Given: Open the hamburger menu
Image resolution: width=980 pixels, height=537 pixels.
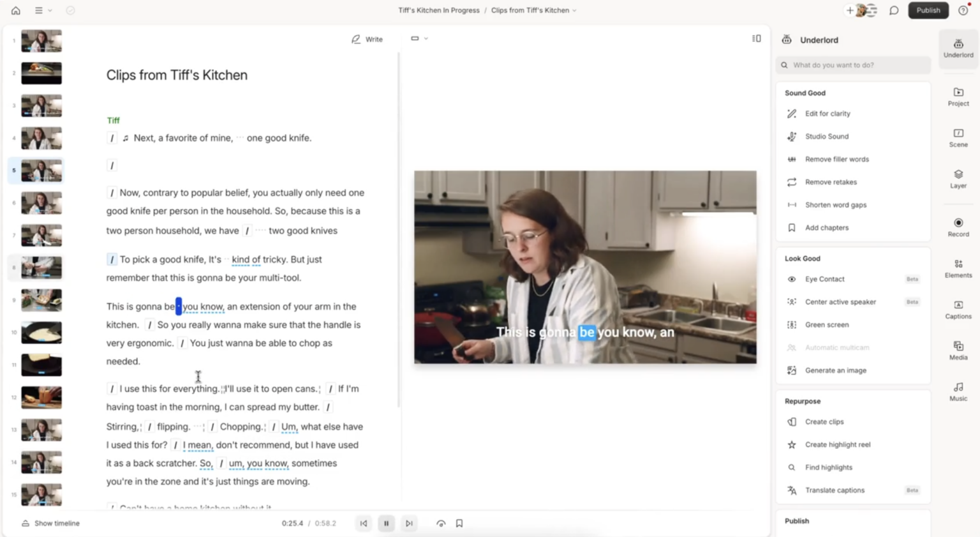Looking at the screenshot, I should point(39,10).
